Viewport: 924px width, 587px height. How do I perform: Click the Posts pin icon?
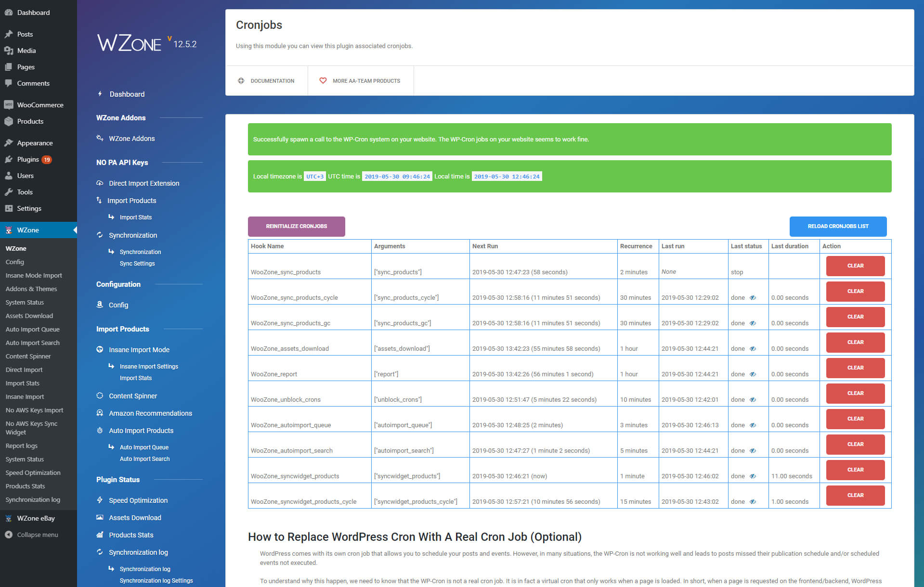(x=9, y=34)
